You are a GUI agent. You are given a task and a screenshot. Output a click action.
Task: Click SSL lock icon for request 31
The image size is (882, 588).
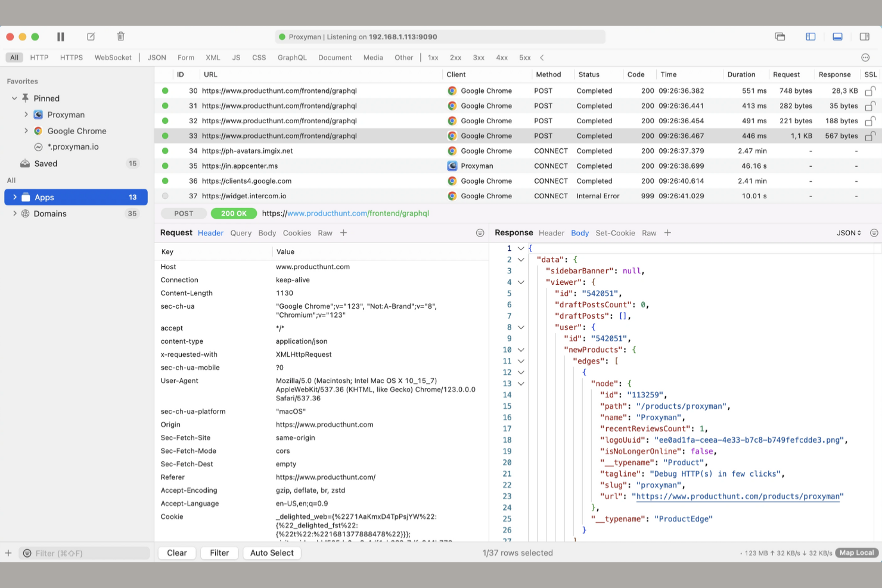pyautogui.click(x=870, y=106)
